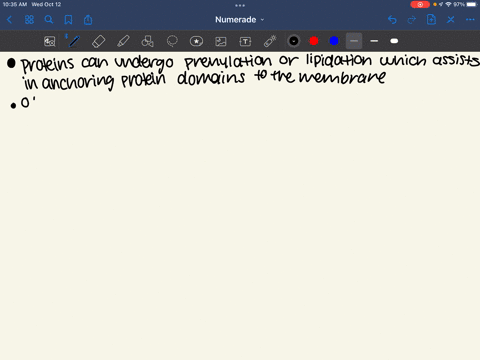Tap the screen recording indicator
Viewport: 480px width, 360px height.
[420, 4]
